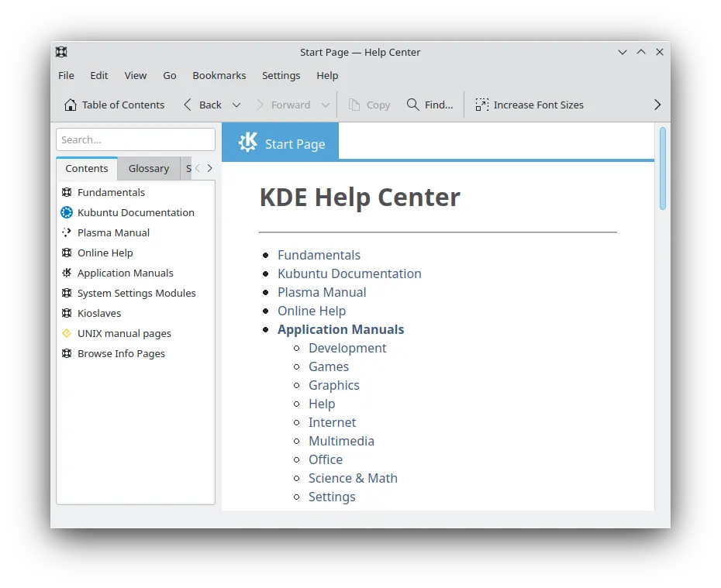Expand the toolbar overflow chevron

657,105
